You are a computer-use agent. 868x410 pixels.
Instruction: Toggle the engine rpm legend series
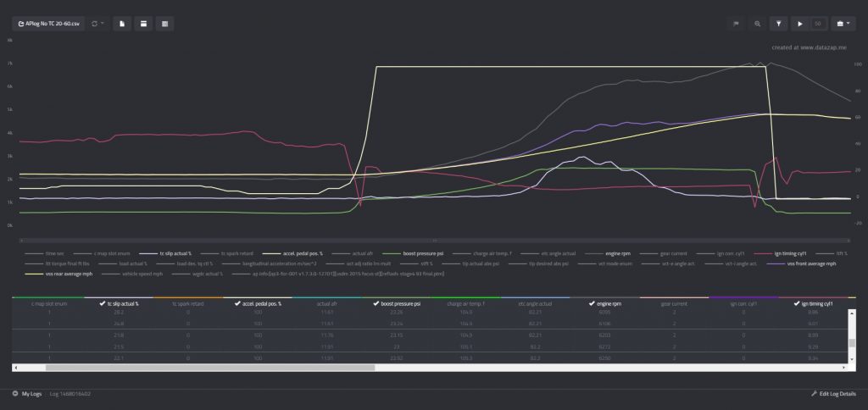coord(608,253)
